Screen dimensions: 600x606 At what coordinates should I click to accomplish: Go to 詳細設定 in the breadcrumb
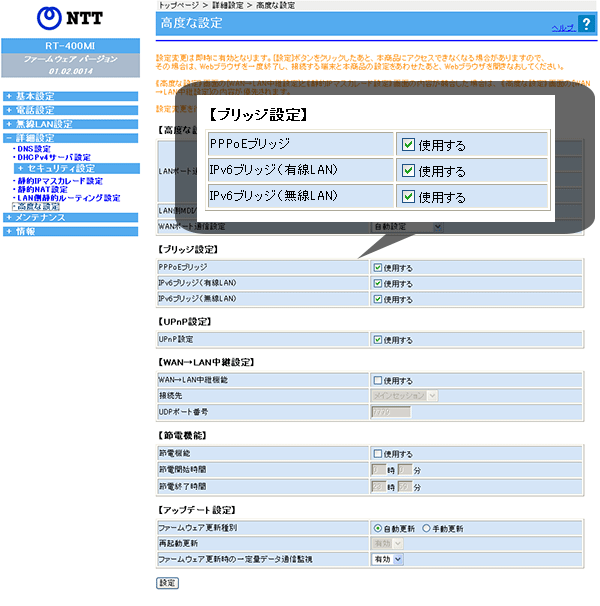[x=228, y=5]
